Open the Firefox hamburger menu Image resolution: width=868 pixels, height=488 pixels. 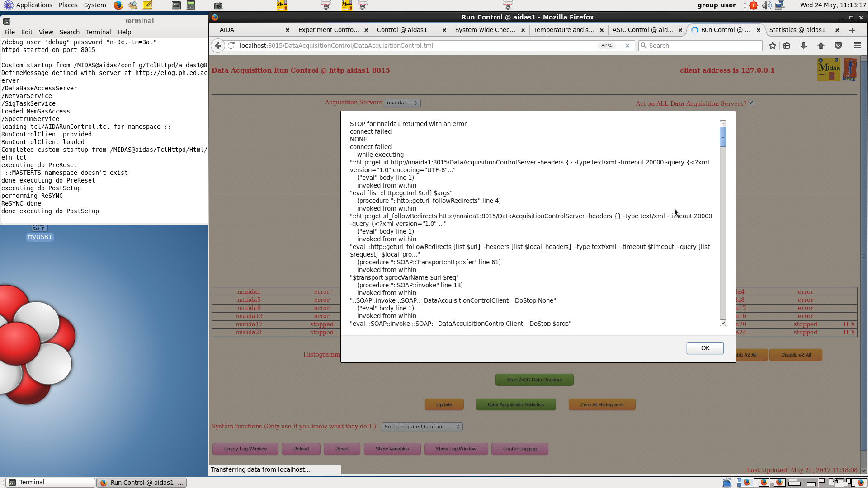[x=857, y=46]
